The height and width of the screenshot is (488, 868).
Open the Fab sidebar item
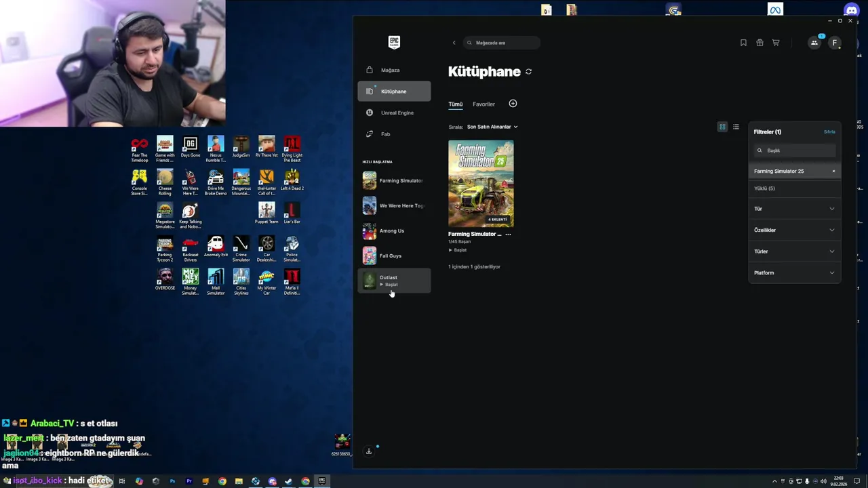point(394,134)
